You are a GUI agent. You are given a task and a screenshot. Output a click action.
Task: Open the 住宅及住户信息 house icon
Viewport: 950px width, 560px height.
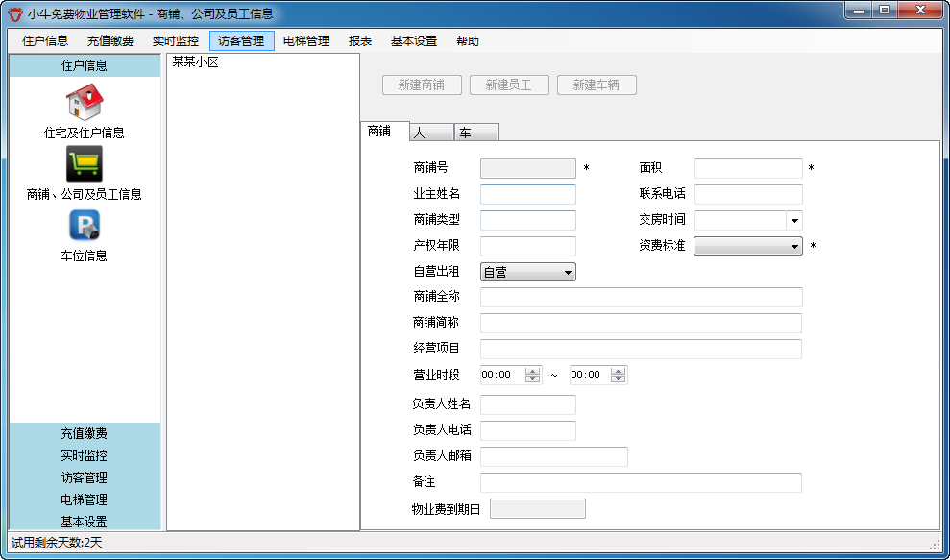click(85, 103)
